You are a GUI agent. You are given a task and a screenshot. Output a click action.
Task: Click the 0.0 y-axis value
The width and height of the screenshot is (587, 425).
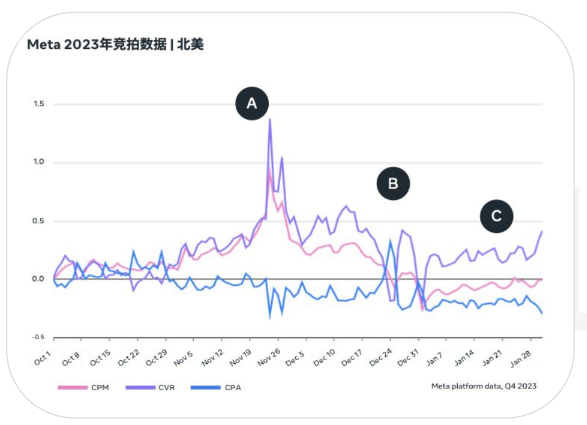coord(38,279)
